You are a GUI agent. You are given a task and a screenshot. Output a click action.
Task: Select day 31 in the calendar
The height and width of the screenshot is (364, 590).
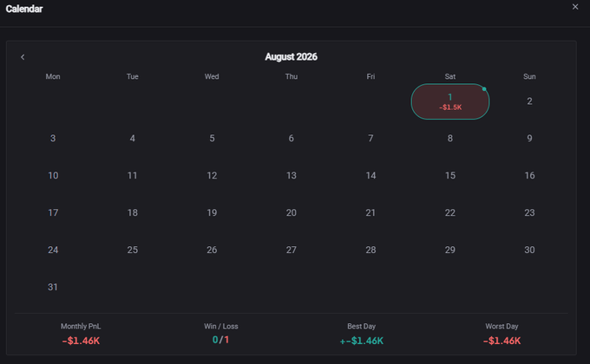(53, 287)
